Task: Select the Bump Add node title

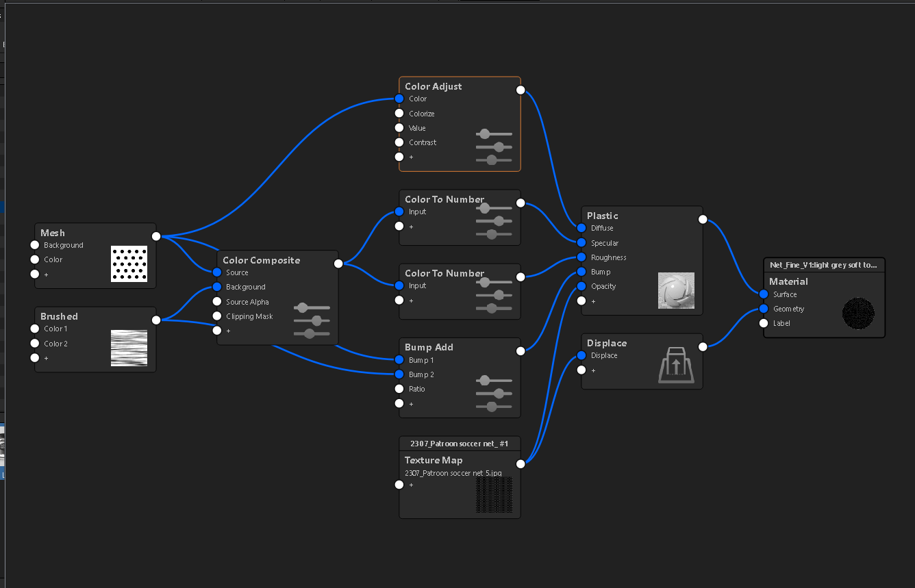Action: pyautogui.click(x=429, y=347)
